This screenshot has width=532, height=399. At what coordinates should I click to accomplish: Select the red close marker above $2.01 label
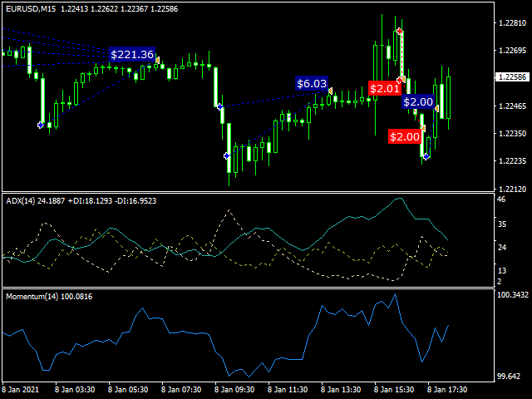click(x=401, y=80)
